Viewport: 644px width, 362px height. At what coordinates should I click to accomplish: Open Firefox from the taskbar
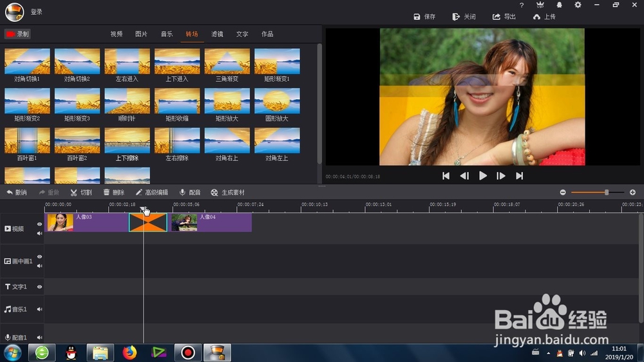(129, 352)
